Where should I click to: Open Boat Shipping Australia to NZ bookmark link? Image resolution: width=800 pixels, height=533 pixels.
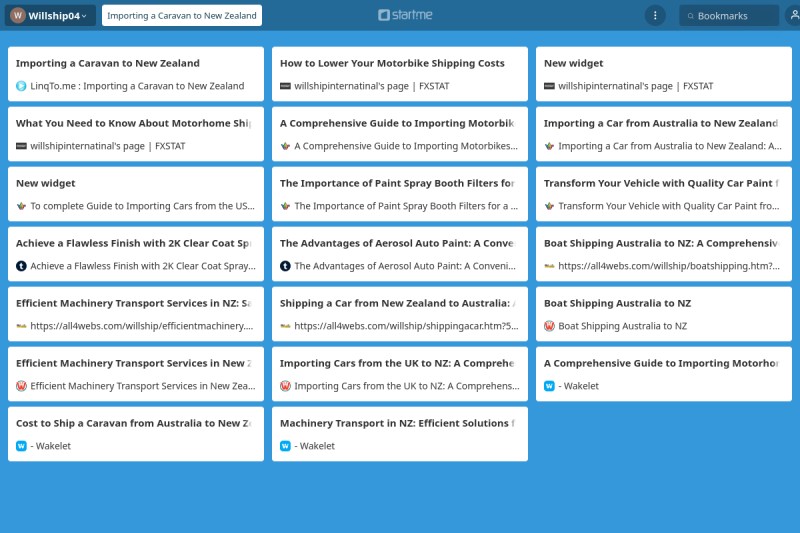(622, 325)
